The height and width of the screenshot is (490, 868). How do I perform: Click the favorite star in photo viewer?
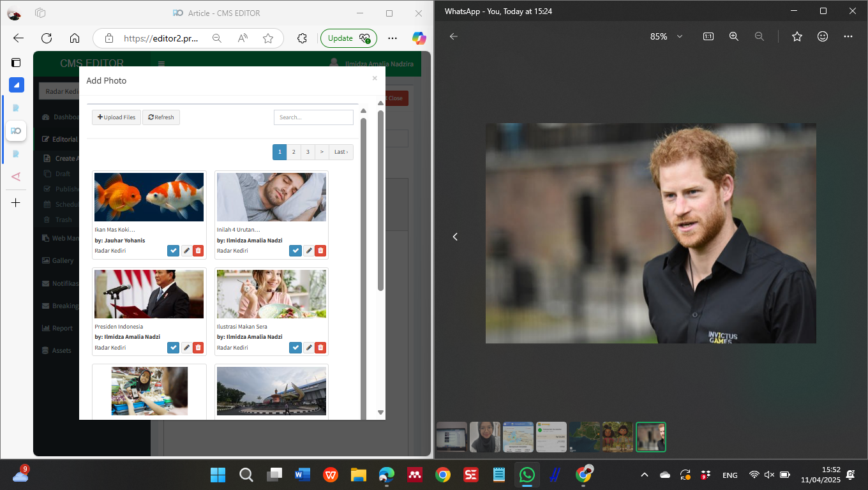click(797, 36)
